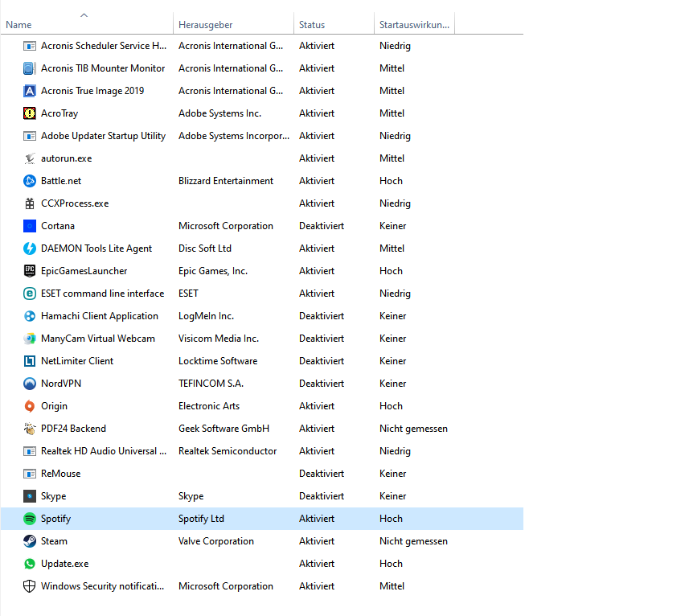Select the Acronis True Image 2019 icon
The height and width of the screenshot is (616, 689).
[x=30, y=91]
